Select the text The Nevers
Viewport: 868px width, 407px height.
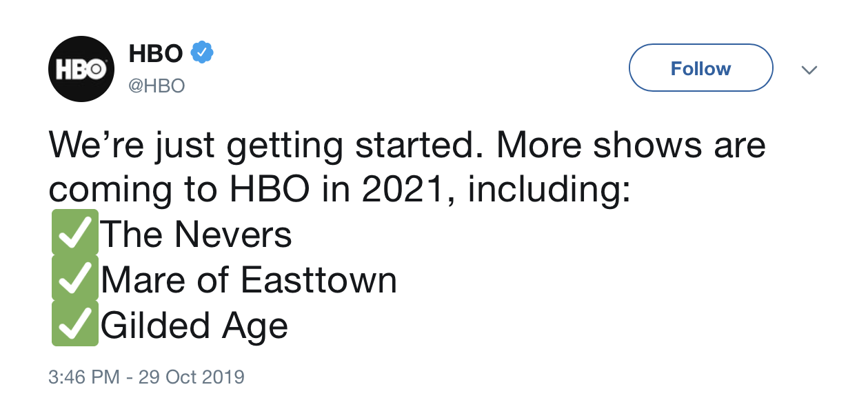point(196,235)
